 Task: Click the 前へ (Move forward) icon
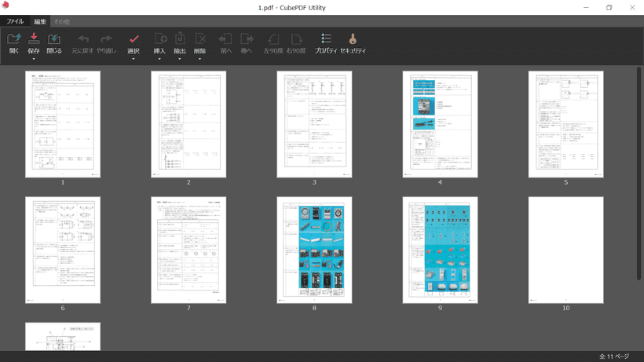tap(225, 39)
